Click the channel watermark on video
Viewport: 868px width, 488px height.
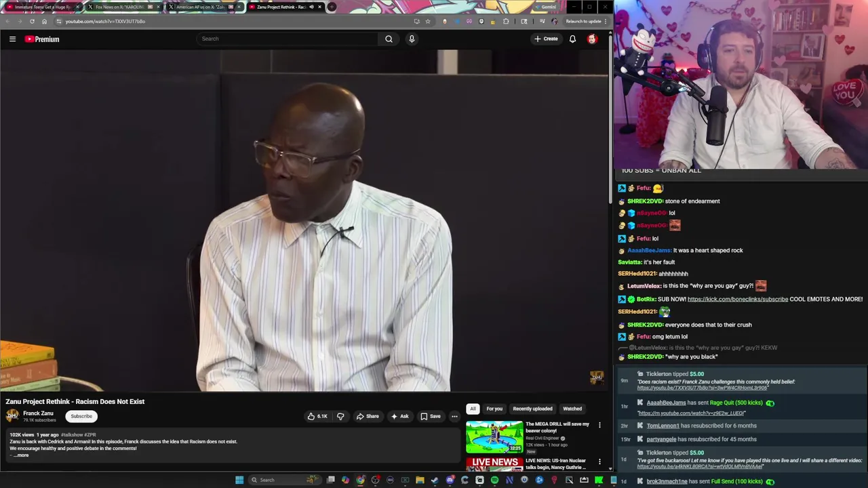pos(596,377)
